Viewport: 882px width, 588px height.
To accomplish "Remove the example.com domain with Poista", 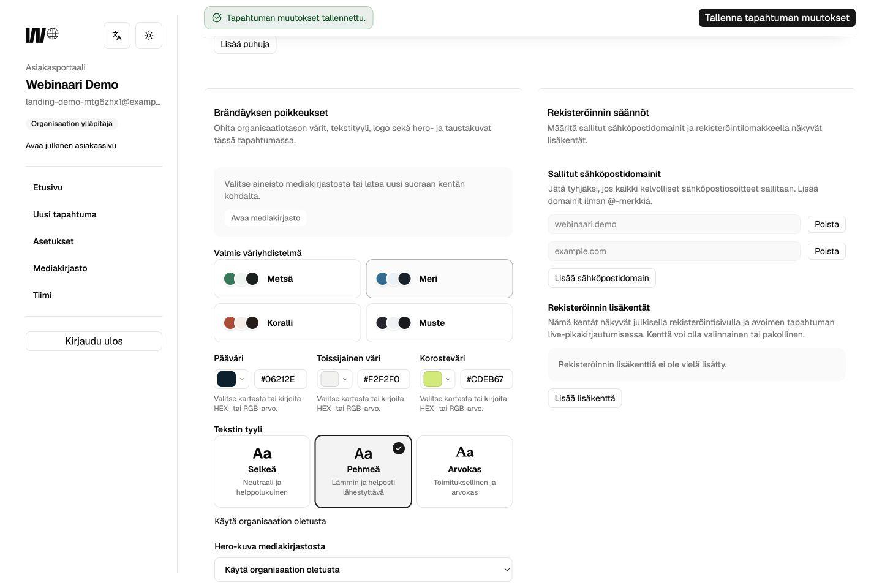I will [826, 251].
